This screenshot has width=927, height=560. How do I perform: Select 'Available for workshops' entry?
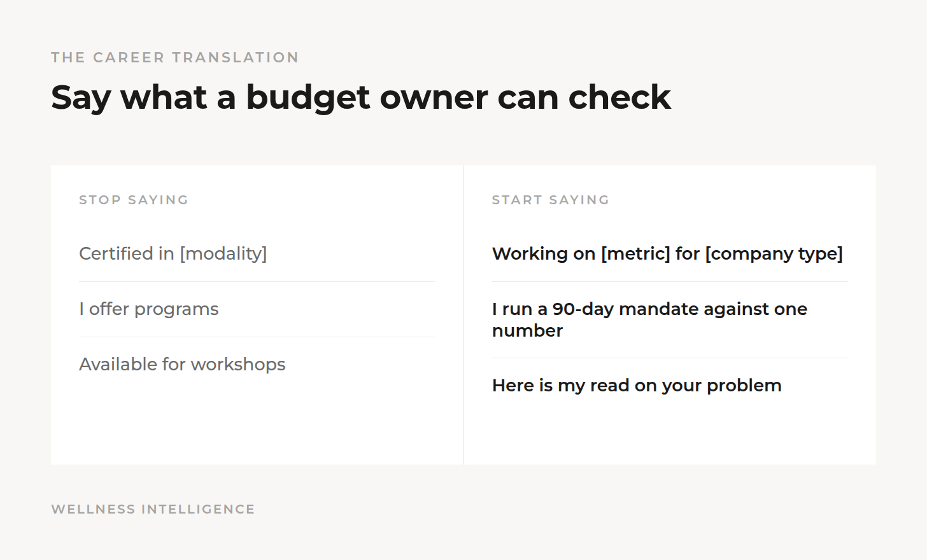click(182, 364)
